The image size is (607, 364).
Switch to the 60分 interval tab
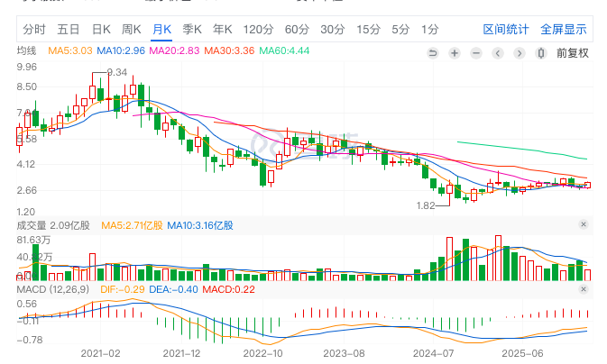(296, 29)
